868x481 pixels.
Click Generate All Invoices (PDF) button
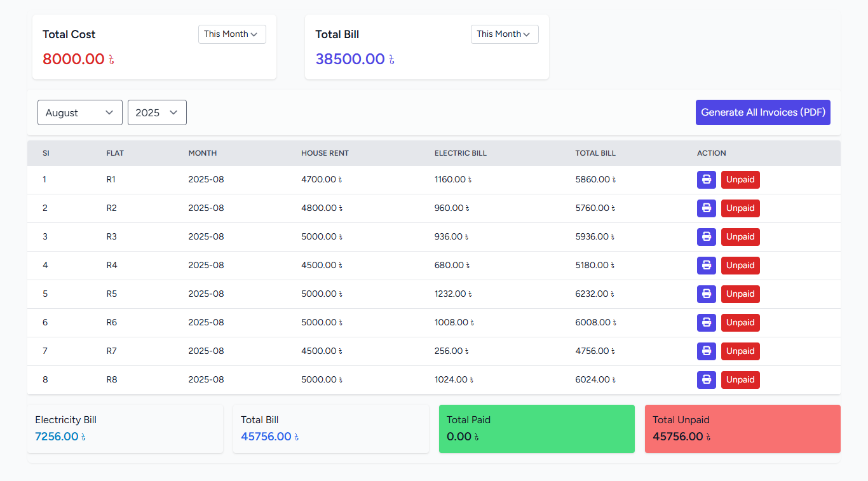(x=763, y=112)
